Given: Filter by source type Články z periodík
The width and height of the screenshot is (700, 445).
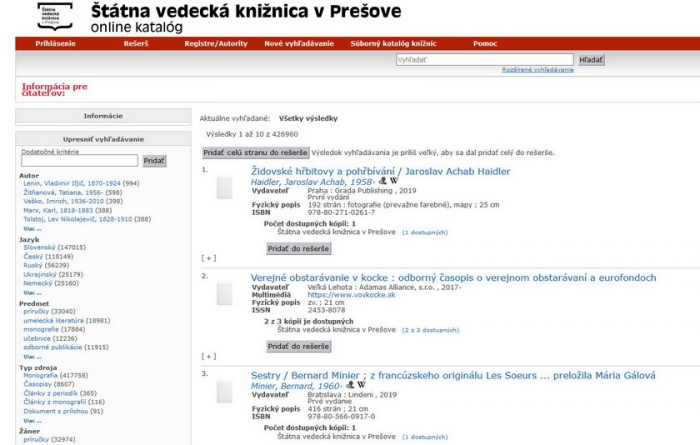Looking at the screenshot, I should tap(50, 393).
